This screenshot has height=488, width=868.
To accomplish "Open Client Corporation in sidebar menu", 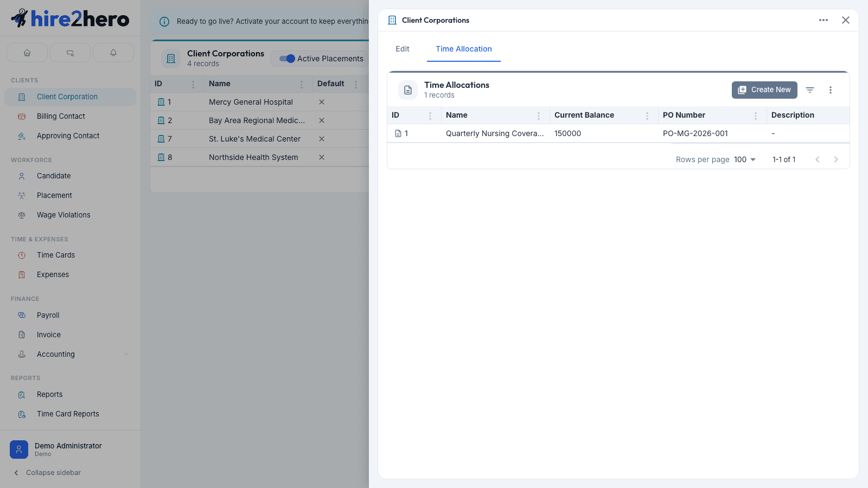I will tap(70, 97).
